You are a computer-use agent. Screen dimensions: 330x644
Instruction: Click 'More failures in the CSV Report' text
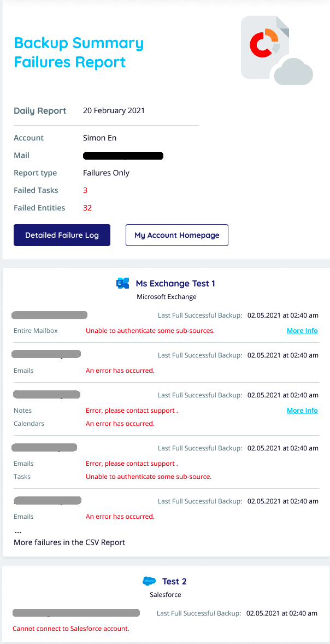[69, 542]
